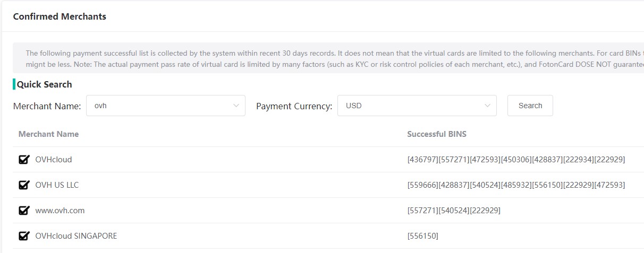Toggle the checkbox icon beside OVH US LLC

[24, 185]
